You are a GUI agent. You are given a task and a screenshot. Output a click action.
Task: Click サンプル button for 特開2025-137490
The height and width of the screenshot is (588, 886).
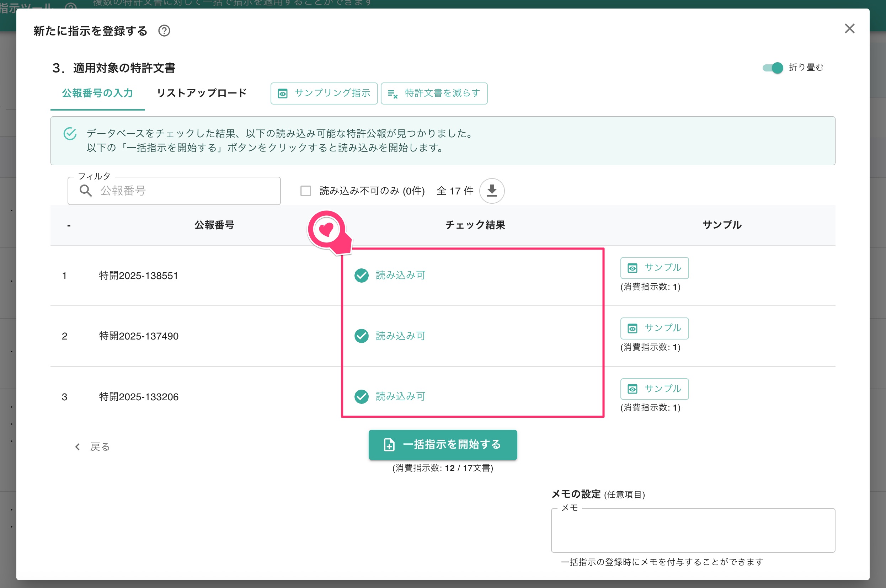pos(654,328)
